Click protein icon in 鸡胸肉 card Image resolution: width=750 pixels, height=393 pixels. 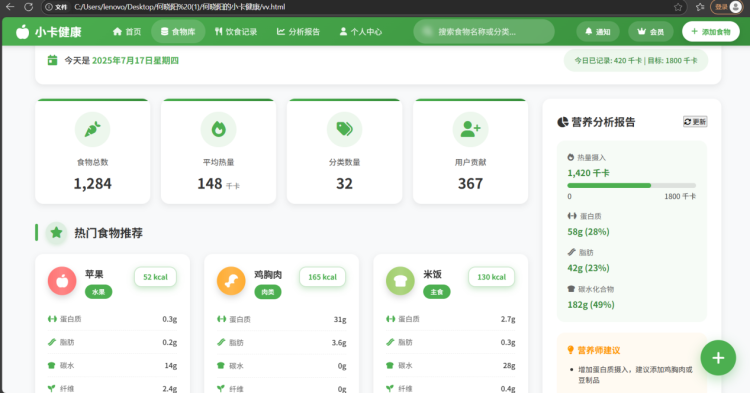point(221,319)
